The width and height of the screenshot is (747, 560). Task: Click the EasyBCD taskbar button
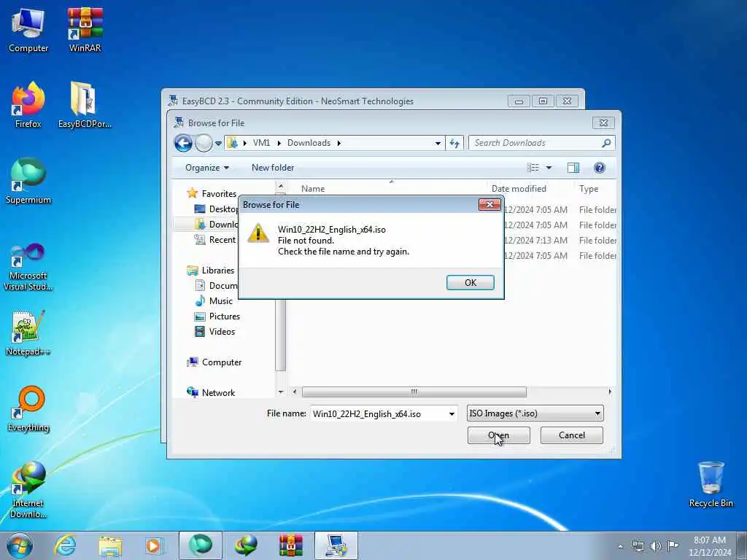336,545
